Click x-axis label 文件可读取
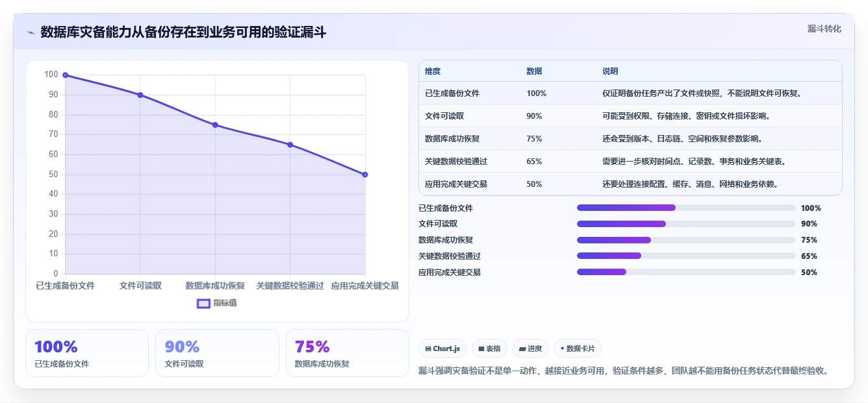Viewport: 868px width, 403px height. (x=140, y=286)
